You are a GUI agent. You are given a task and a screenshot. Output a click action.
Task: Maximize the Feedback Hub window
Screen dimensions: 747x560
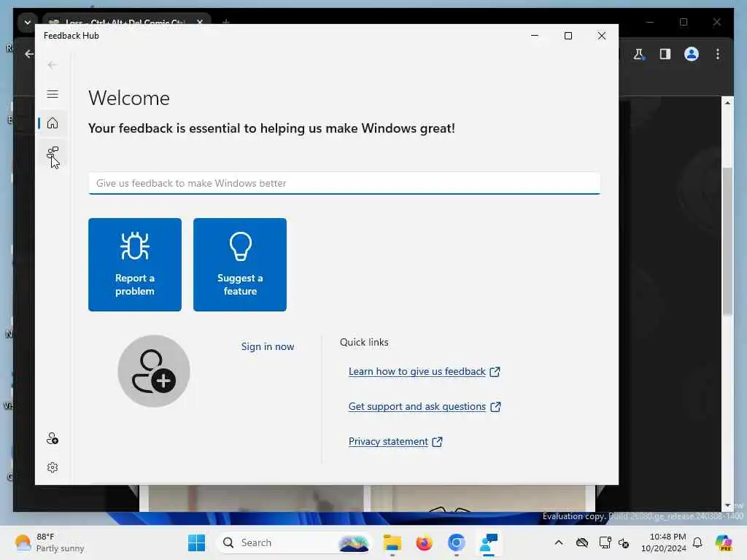(x=568, y=36)
